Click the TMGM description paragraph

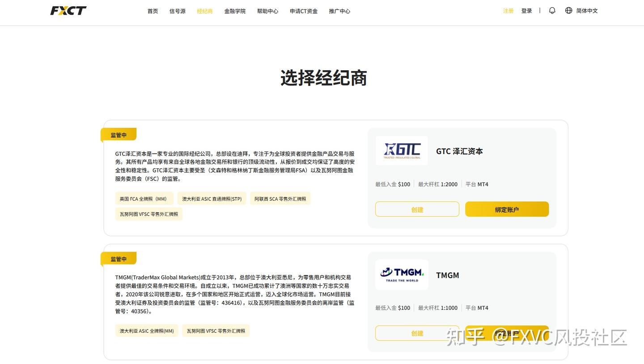coord(235,294)
